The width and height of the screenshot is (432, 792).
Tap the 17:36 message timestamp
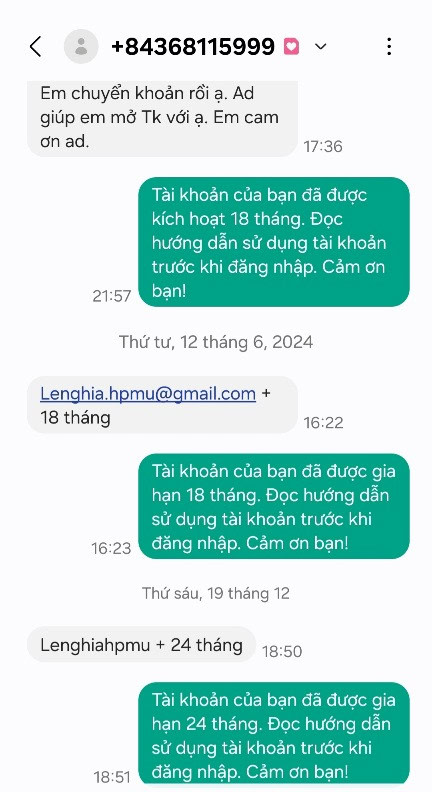[x=323, y=146]
